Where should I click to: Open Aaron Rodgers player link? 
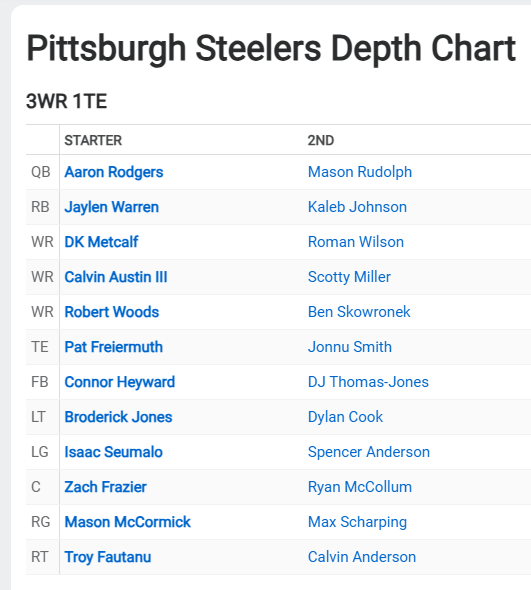click(x=114, y=172)
